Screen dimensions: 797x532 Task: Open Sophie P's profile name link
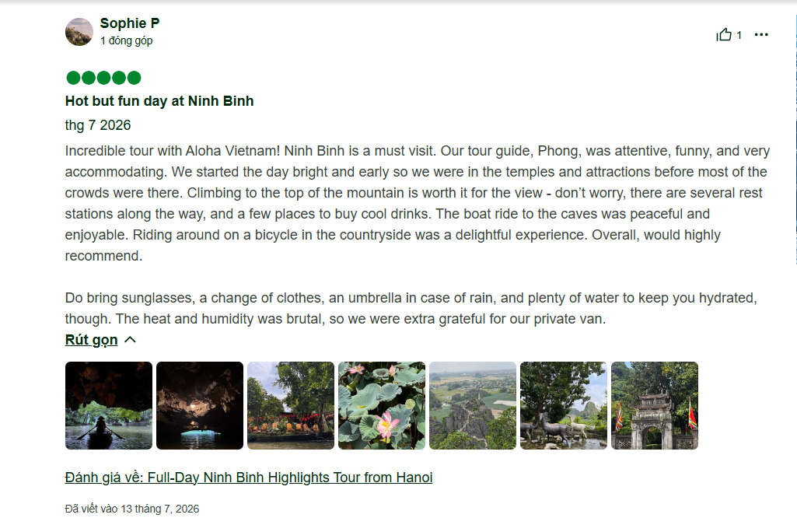130,23
